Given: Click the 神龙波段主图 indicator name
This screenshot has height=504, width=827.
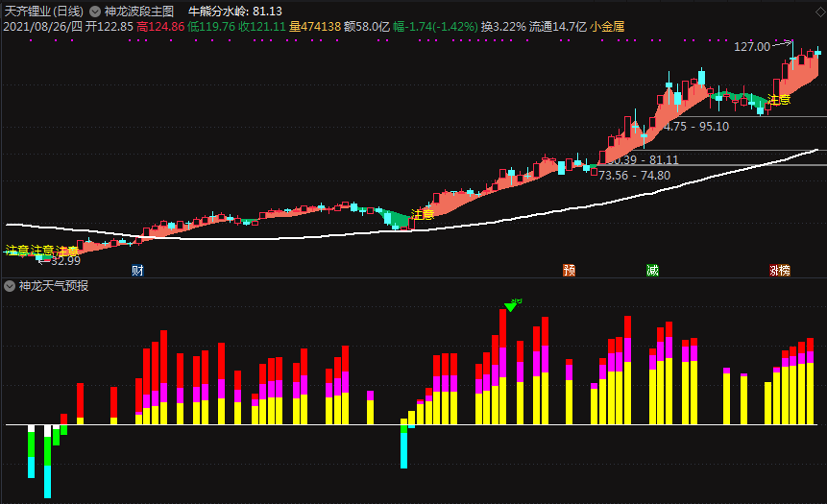Looking at the screenshot, I should 139,12.
